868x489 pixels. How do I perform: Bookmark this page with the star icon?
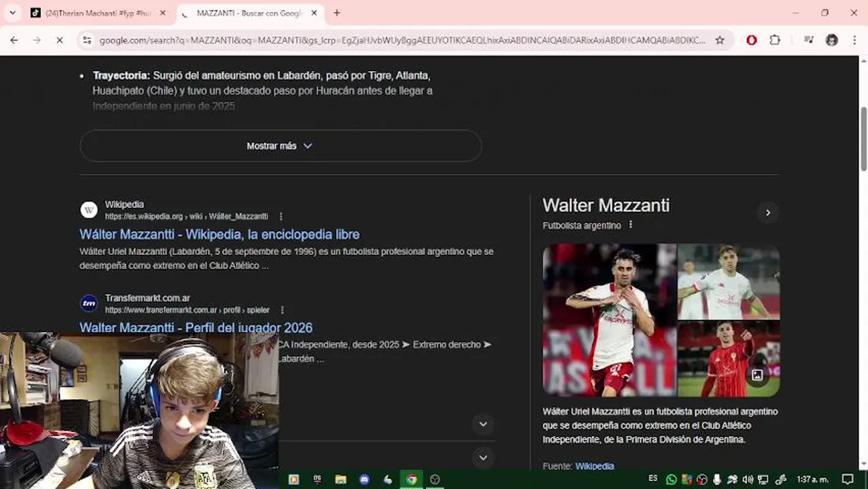720,40
